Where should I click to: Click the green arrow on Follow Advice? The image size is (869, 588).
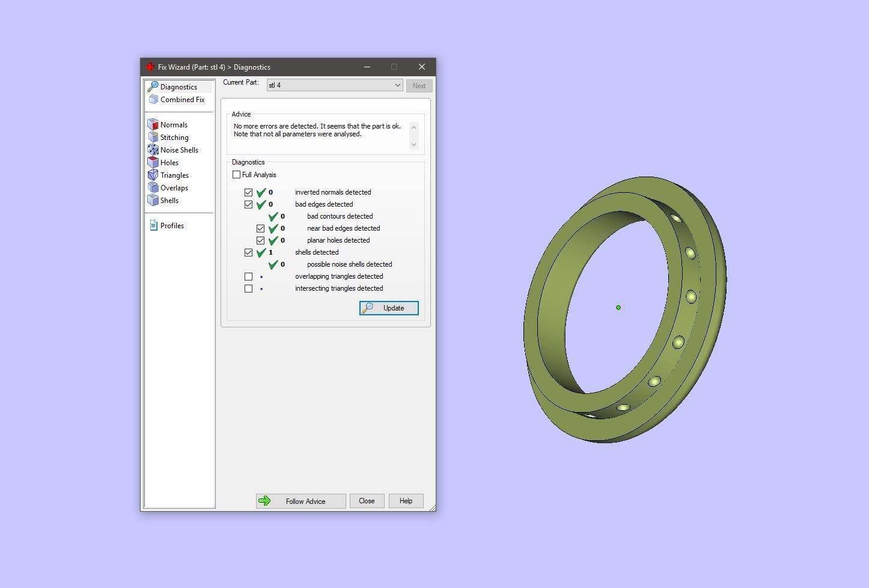[264, 501]
